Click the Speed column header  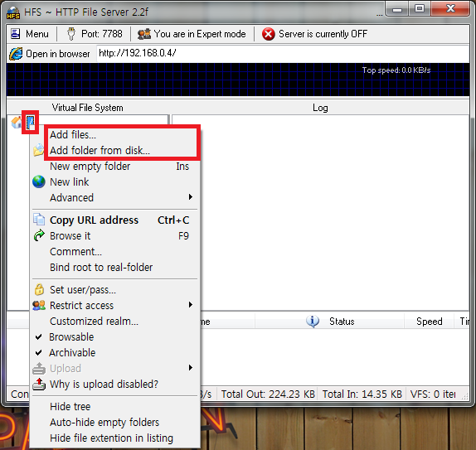click(429, 321)
